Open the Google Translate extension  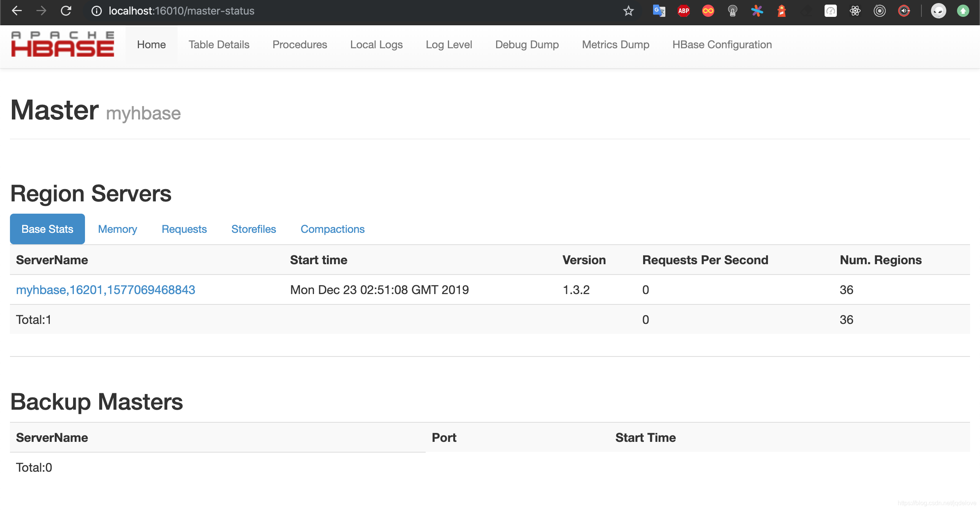click(x=658, y=11)
